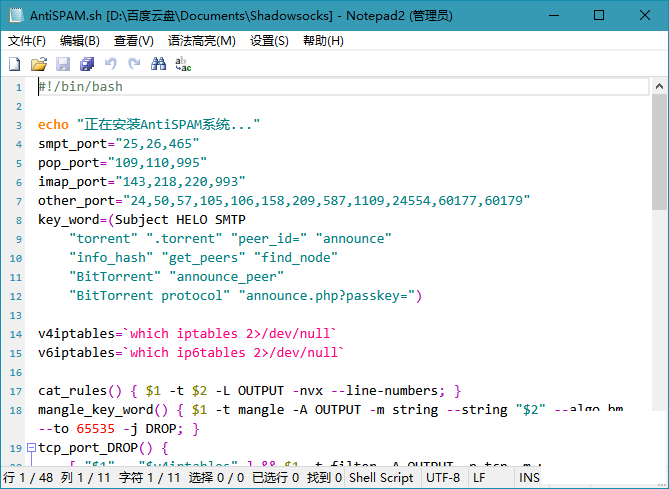Close the Notepad2 window
Screen dimensions: 669x489
[645, 15]
